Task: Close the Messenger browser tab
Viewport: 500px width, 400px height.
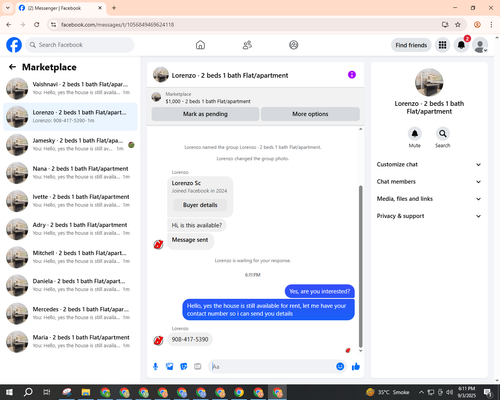Action: tap(100, 8)
